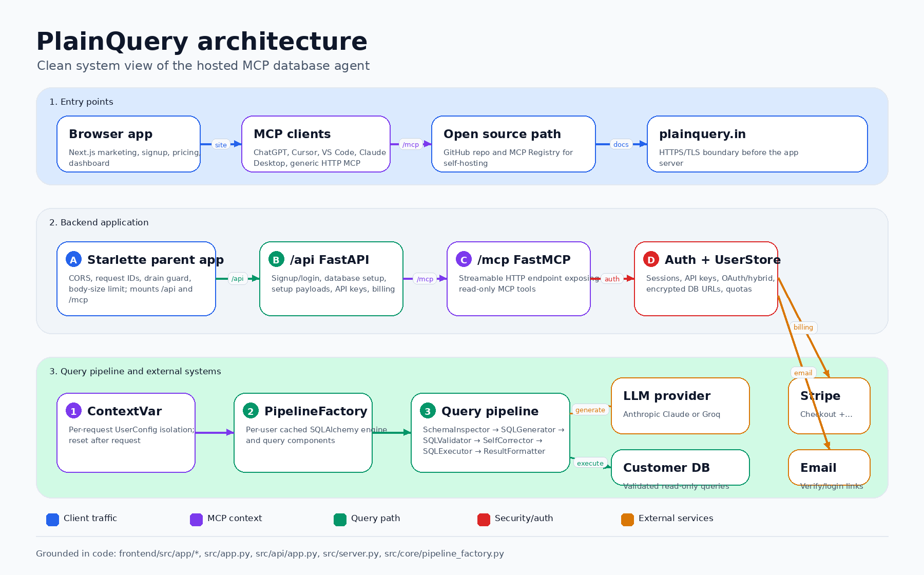Click the 'Query pipeline' heading
The height and width of the screenshot is (575, 924).
click(x=490, y=411)
